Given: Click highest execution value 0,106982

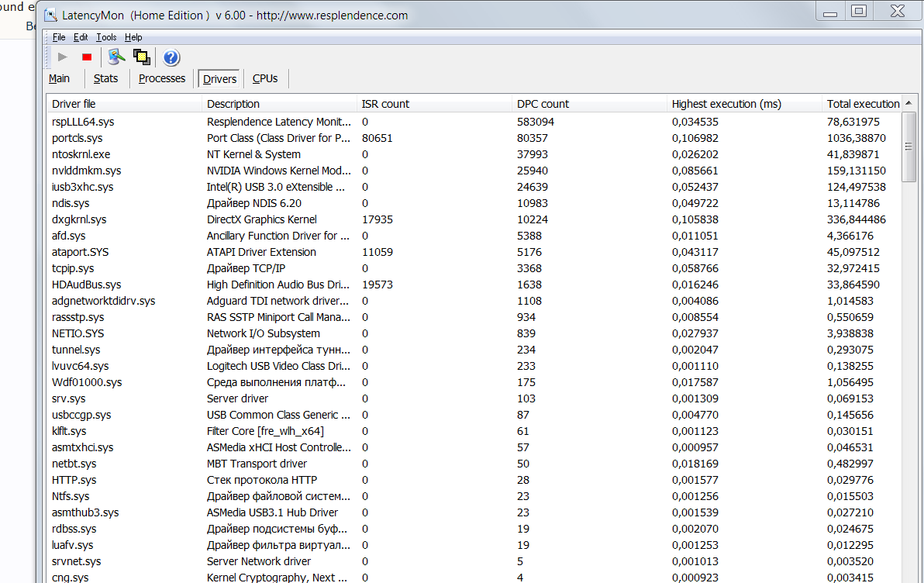Looking at the screenshot, I should coord(695,139).
